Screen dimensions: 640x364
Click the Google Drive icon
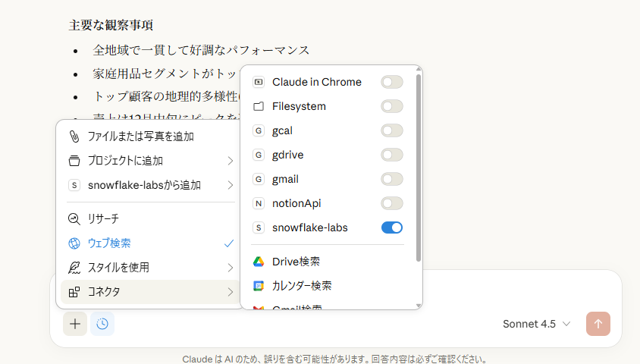(259, 262)
